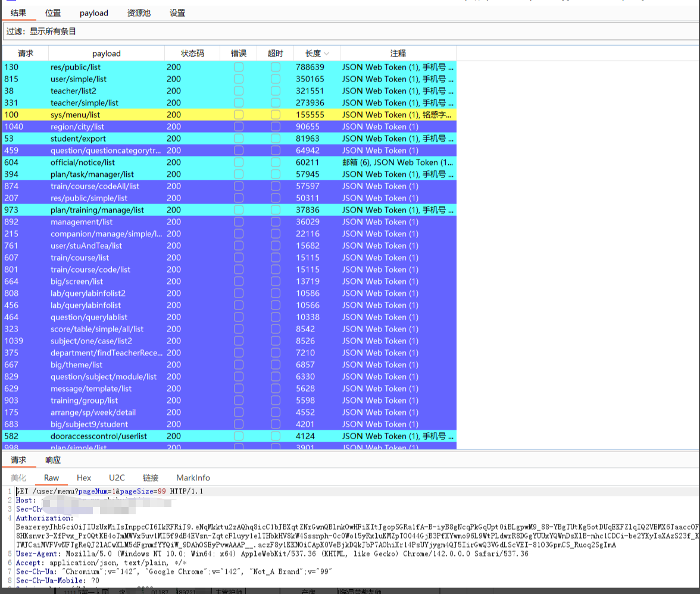Open the payload tab
This screenshot has width=700, height=594.
coord(94,13)
